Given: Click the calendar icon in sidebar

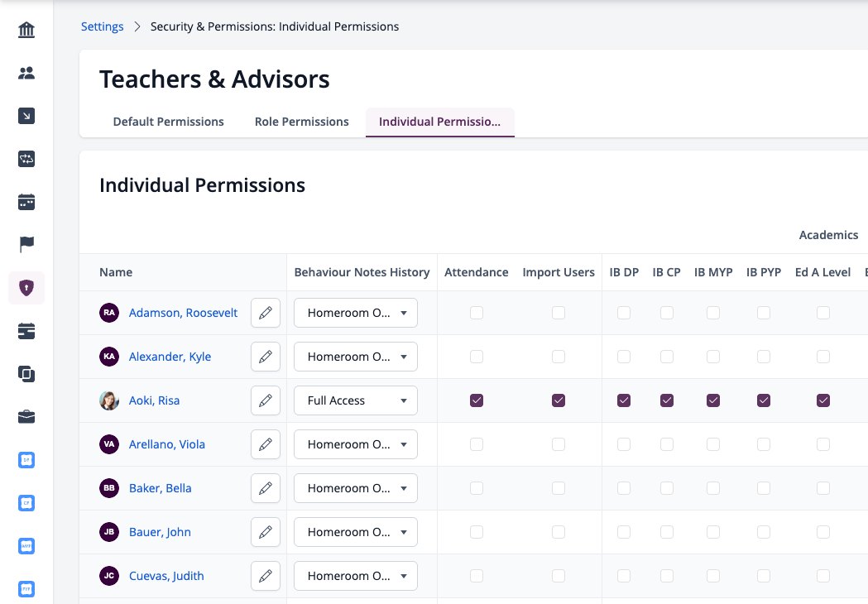Looking at the screenshot, I should 26,202.
